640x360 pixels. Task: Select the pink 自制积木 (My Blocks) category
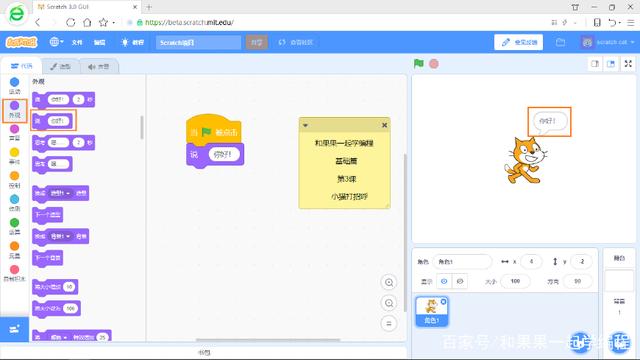[14, 273]
